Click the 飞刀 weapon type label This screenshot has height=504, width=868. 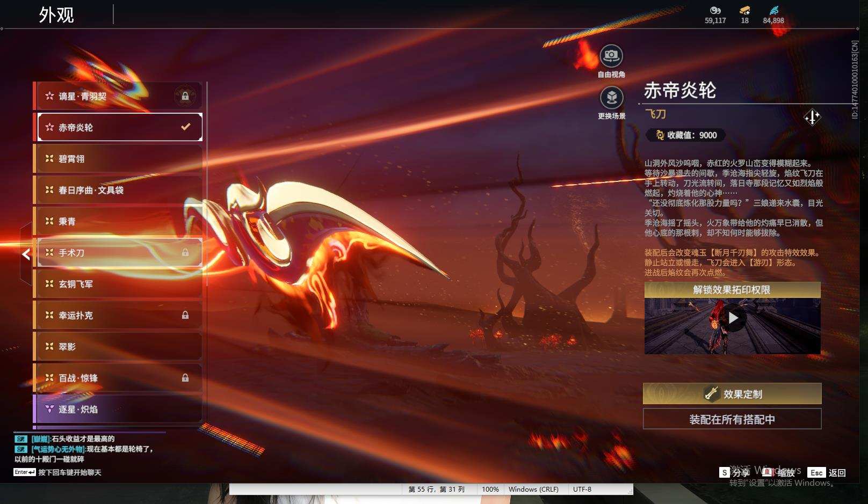click(x=655, y=114)
